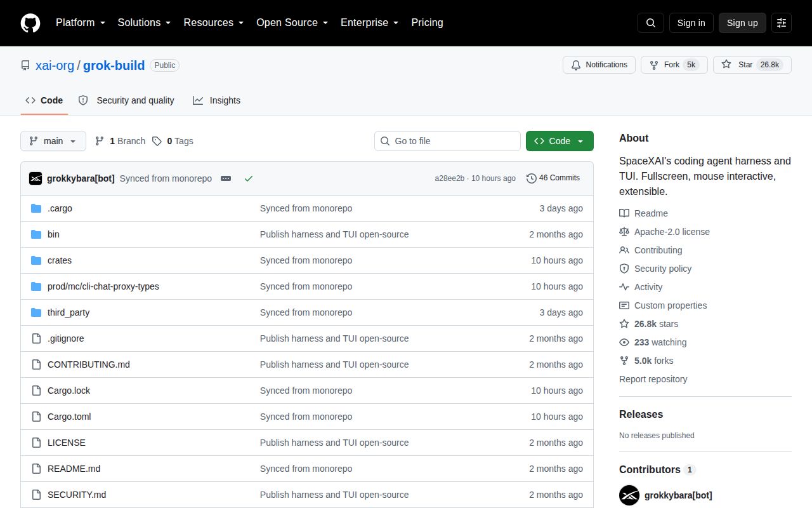Click the search magnifier button
Screen dimensions: 812x508
pos(651,23)
